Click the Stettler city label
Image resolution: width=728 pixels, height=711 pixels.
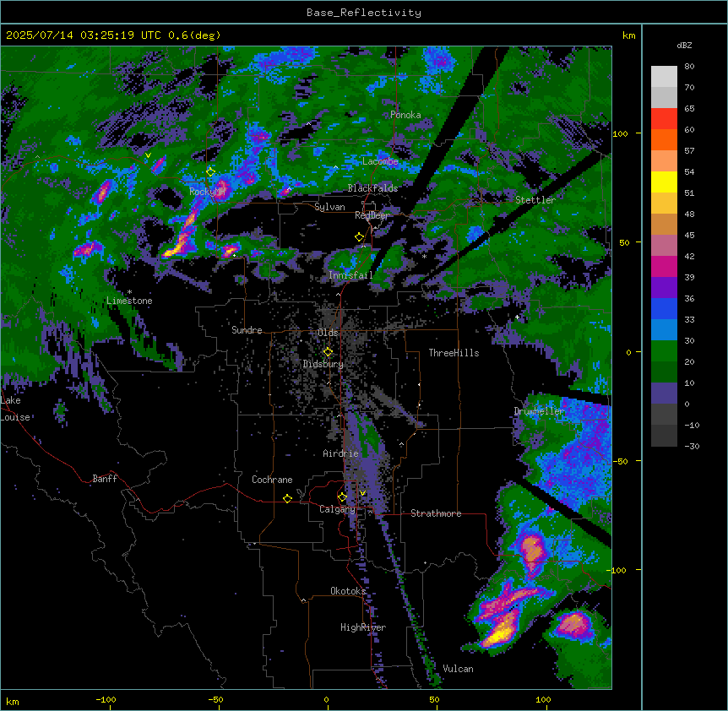(535, 200)
